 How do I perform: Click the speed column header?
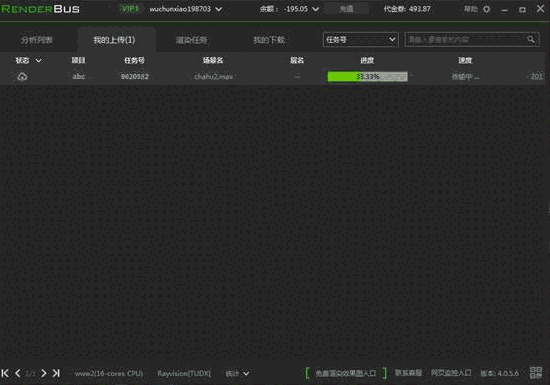[x=465, y=60]
